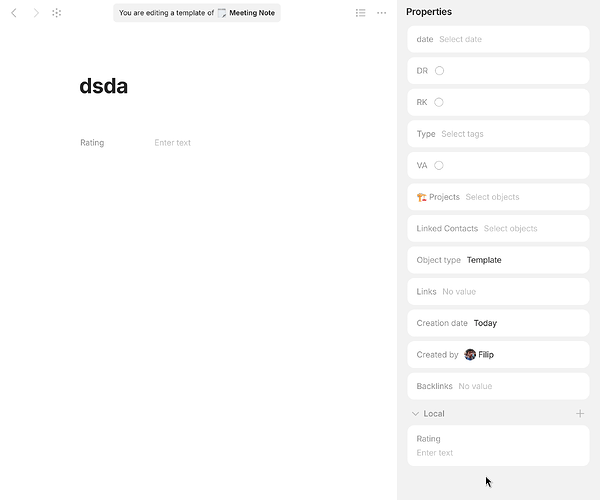Click the date Select date field
The width and height of the screenshot is (600, 500).
460,39
